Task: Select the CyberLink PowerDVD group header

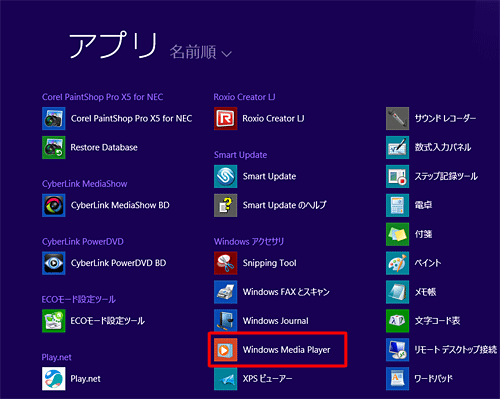Action: tap(83, 242)
